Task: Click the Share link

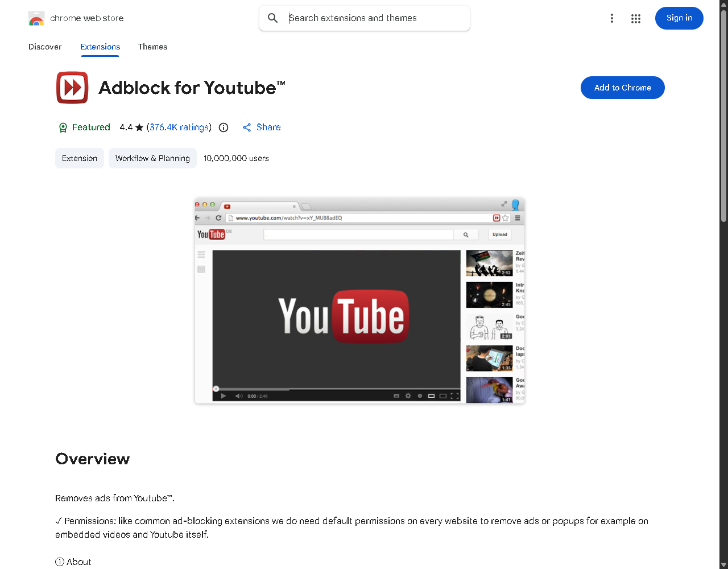Action: 262,127
